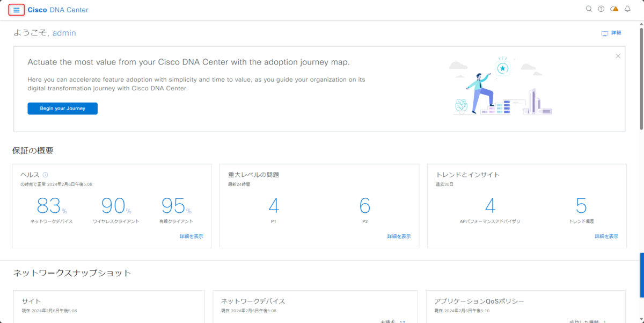Click the アプリケーションQoSポリシー card title
Viewport: 644px width, 323px height.
coord(479,302)
